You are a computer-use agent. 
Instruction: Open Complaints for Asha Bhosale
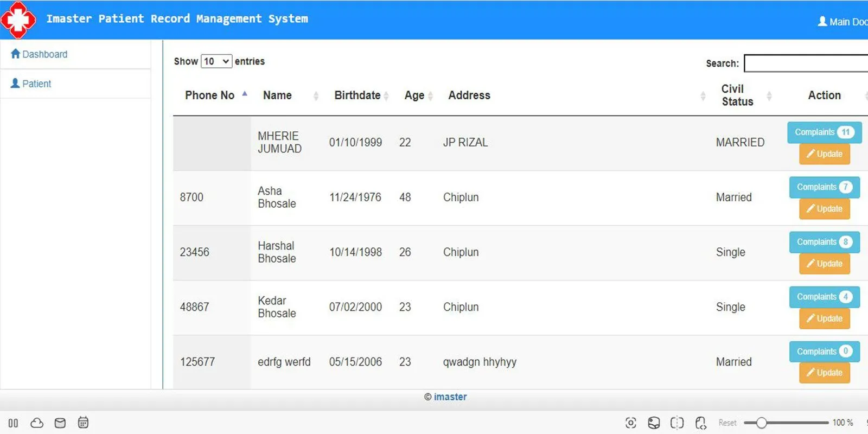pyautogui.click(x=824, y=187)
